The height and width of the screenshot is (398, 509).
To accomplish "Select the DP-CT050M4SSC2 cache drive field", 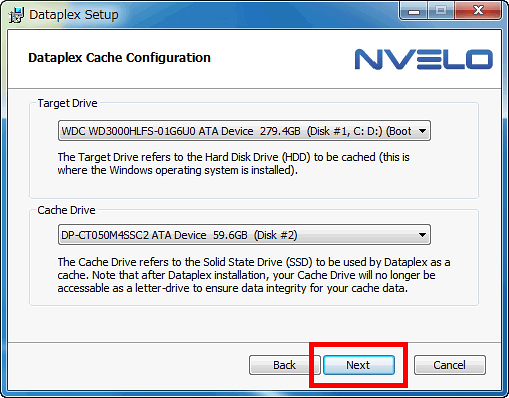I will (244, 235).
